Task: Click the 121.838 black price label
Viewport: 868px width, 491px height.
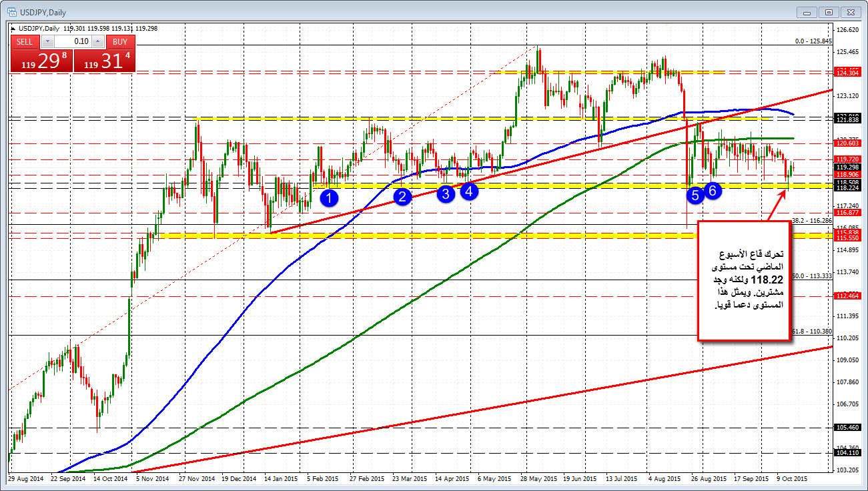Action: [x=847, y=120]
